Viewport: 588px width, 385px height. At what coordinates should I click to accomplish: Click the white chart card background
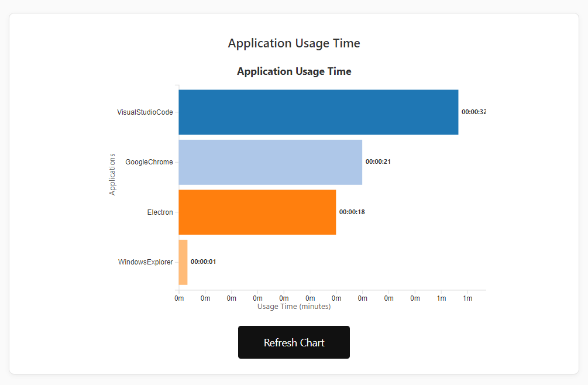pos(70,345)
